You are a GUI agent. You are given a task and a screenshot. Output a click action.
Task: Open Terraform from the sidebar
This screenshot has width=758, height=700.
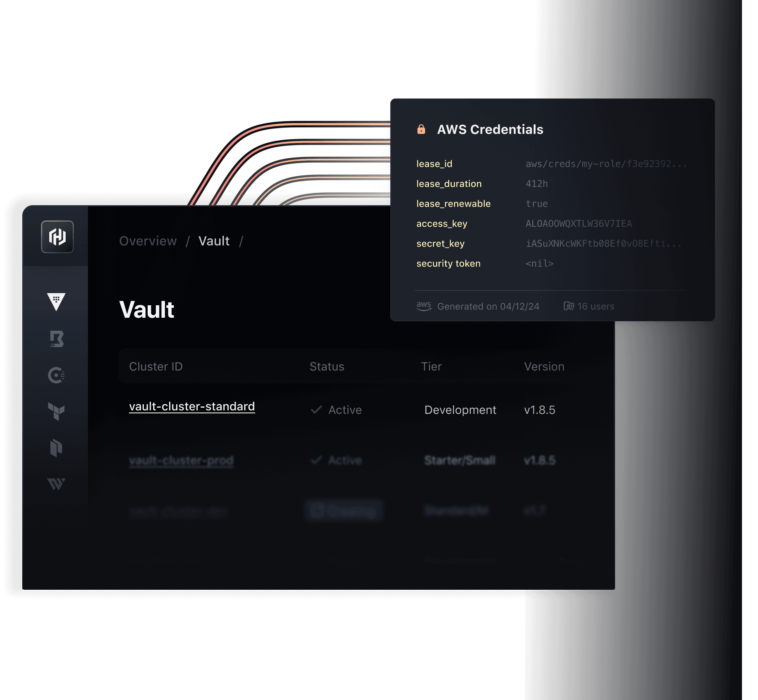click(57, 412)
